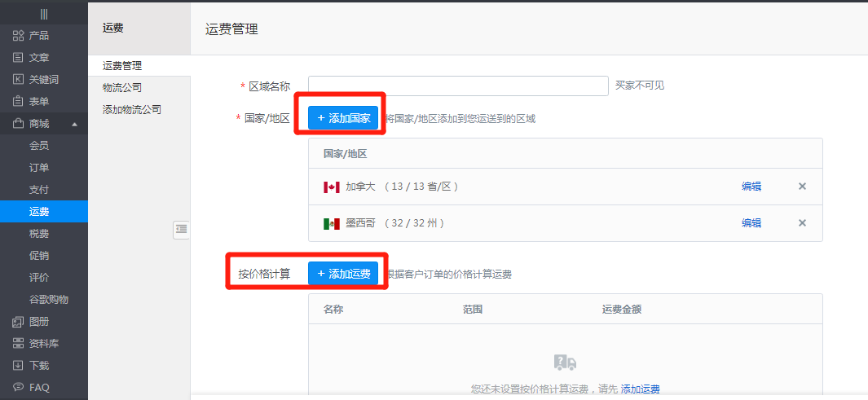The height and width of the screenshot is (400, 868).
Task: Click the Keywords K icon in sidebar
Action: click(x=18, y=80)
